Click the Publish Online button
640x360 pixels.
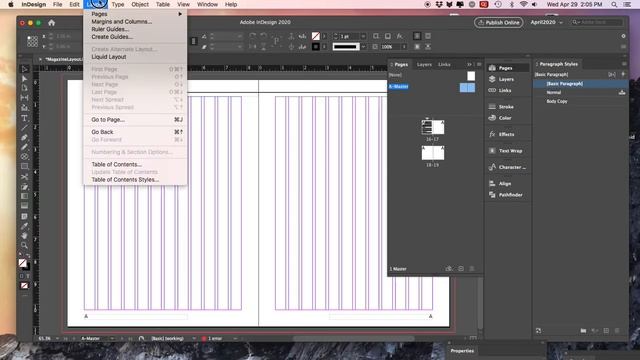click(x=499, y=22)
